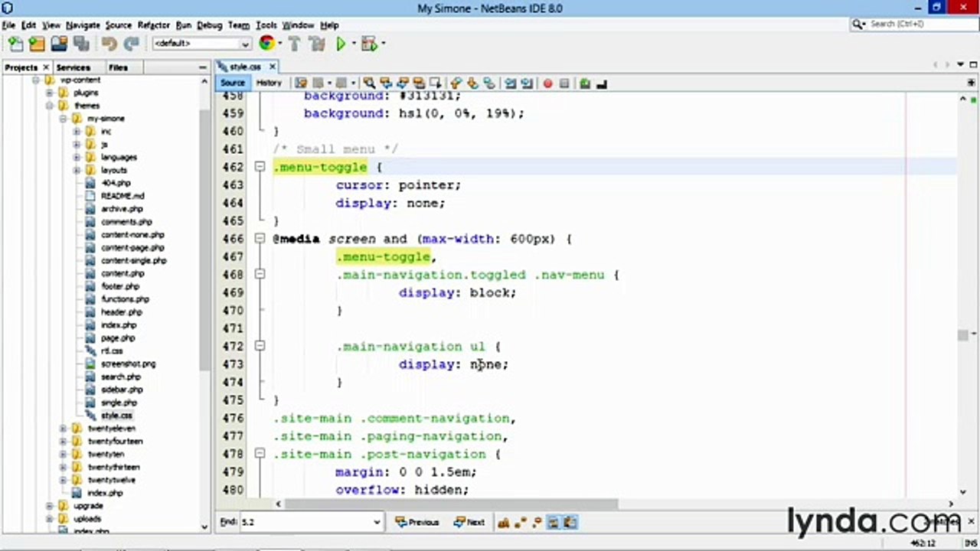Open the File menu

tap(8, 25)
